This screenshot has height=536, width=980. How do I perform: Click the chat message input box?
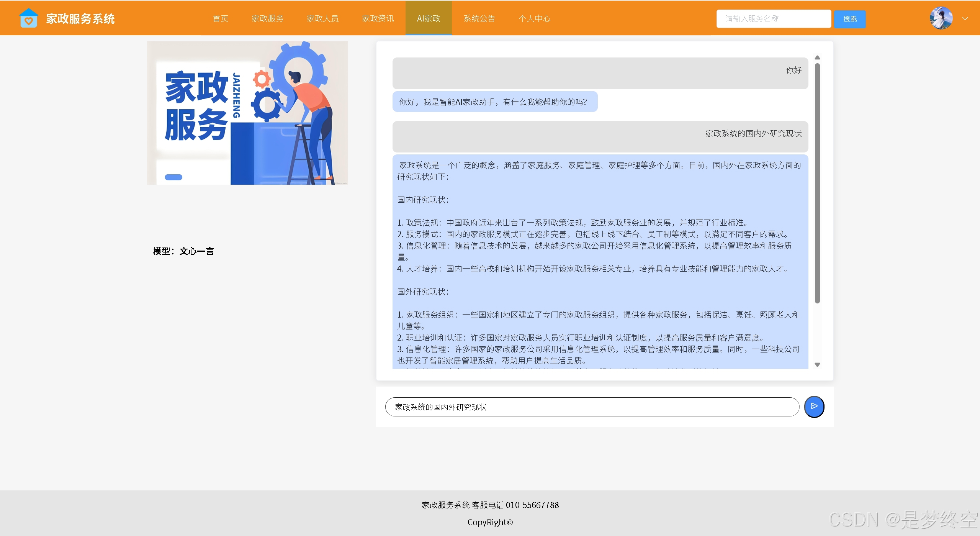tap(592, 407)
